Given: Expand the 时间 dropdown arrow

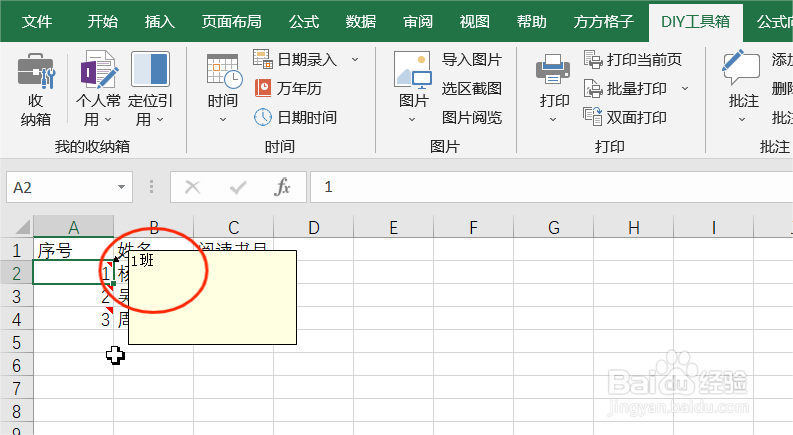Looking at the screenshot, I should 223,120.
